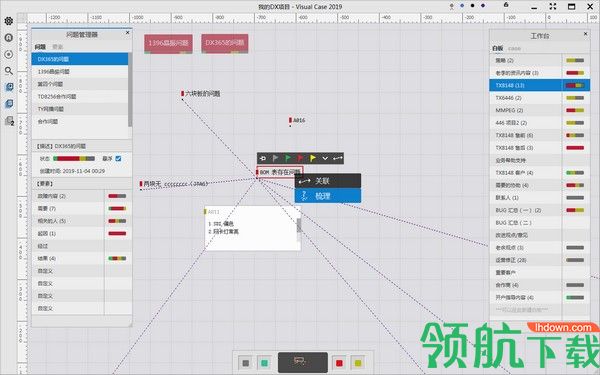Select the selected TX8148 (13) row in 工作台

(x=540, y=85)
